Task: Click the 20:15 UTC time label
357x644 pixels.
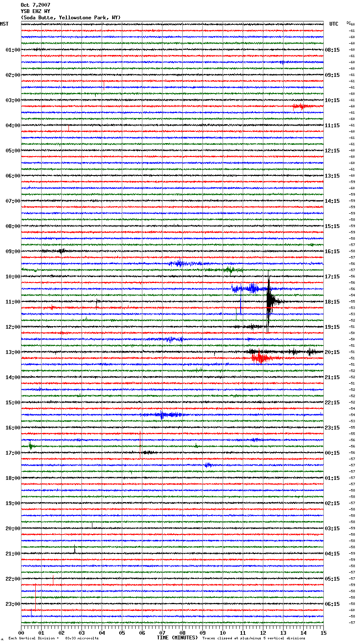Action: [332, 352]
